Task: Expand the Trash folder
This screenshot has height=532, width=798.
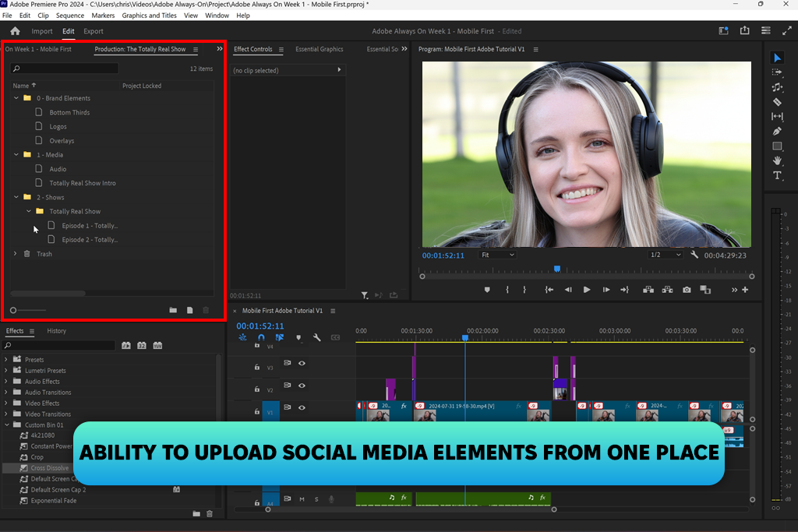Action: (16, 253)
